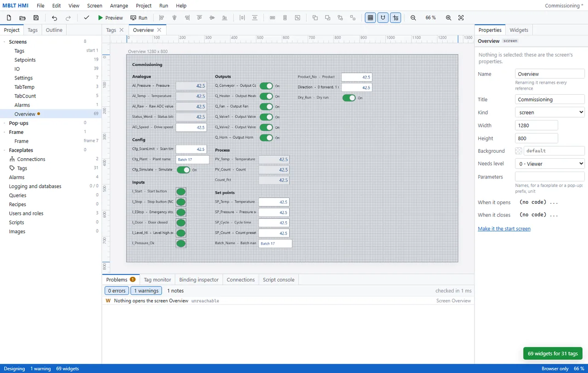This screenshot has width=588, height=373.
Task: Click the Background color swatch
Action: (x=519, y=151)
